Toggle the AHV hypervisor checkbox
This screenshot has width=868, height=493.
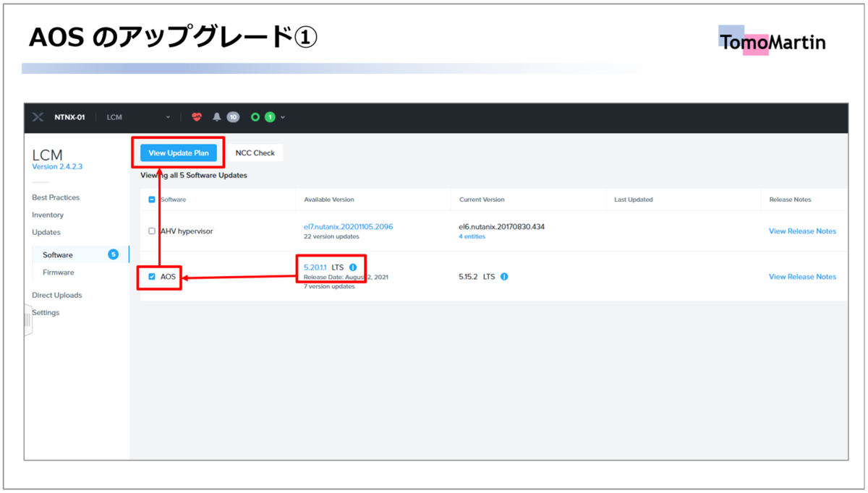point(152,231)
